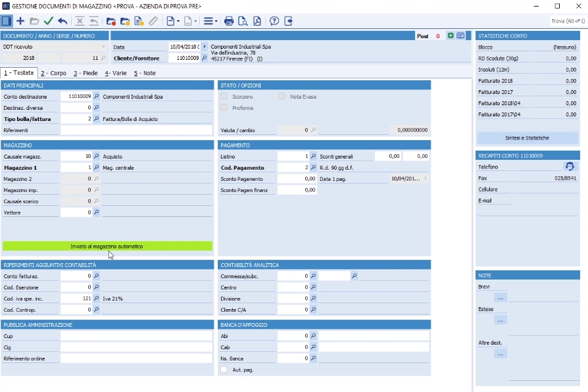
Task: Open print preview with magnifier page icon
Action: click(x=243, y=21)
